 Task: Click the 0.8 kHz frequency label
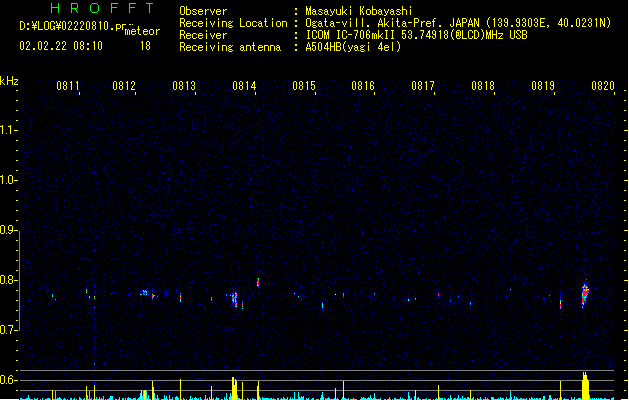pyautogui.click(x=8, y=280)
